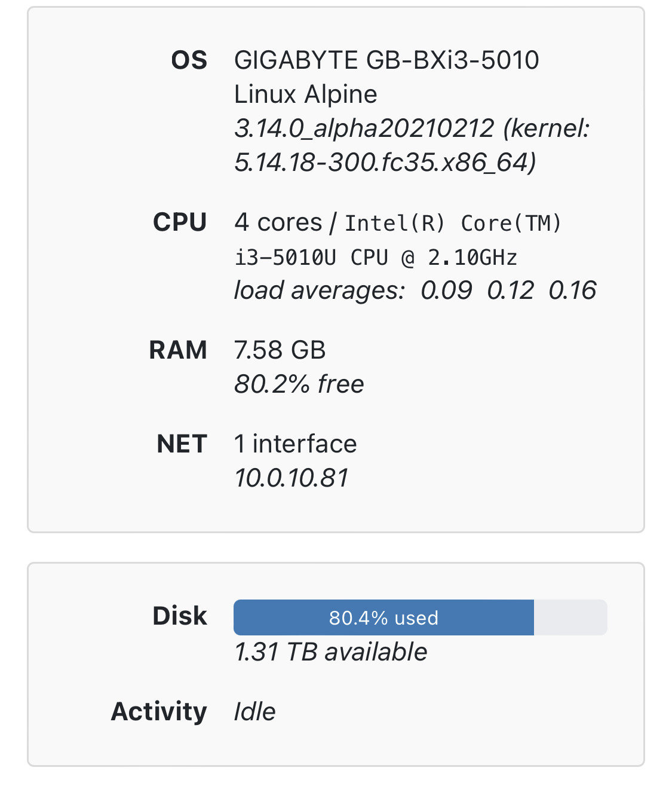The height and width of the screenshot is (795, 672).
Task: Click the unused gray portion of disk bar
Action: (x=570, y=617)
